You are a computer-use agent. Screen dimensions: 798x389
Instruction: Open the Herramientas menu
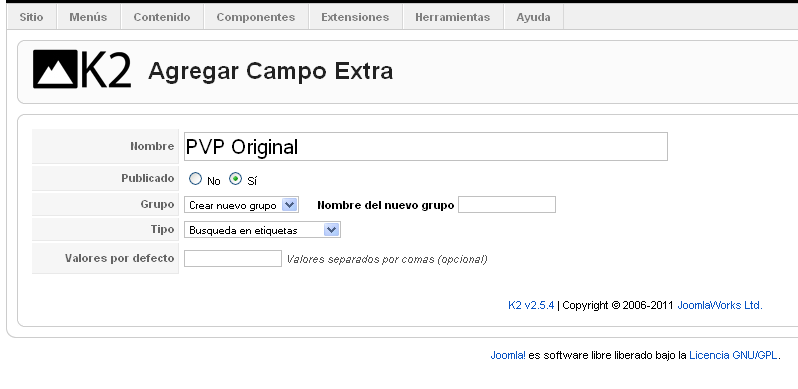(x=452, y=17)
